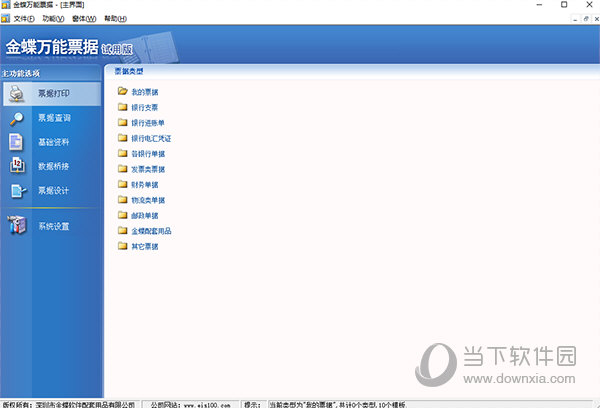The image size is (600, 408).
Task: Select the 金蝶配套用品 folder entry
Action: (145, 231)
